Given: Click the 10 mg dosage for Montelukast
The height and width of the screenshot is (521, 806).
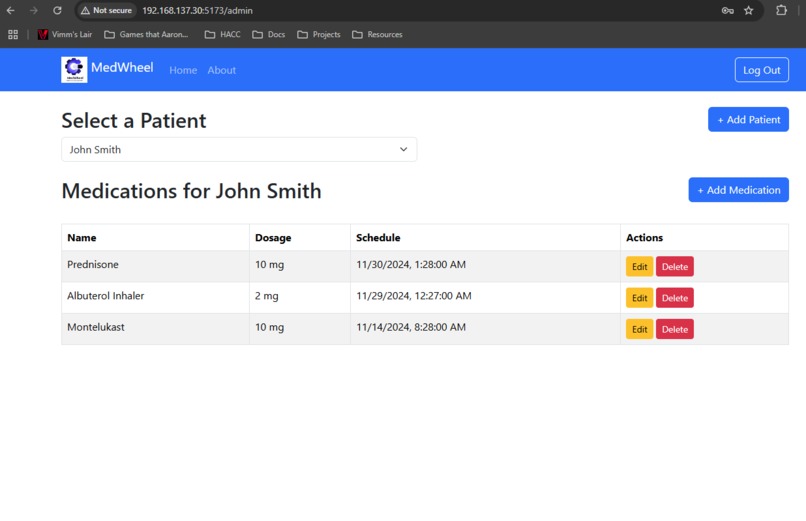Looking at the screenshot, I should point(300,329).
